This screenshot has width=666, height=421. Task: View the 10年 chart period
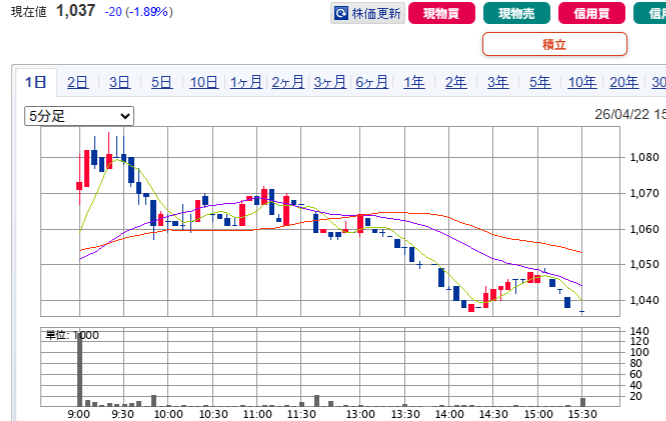[581, 82]
